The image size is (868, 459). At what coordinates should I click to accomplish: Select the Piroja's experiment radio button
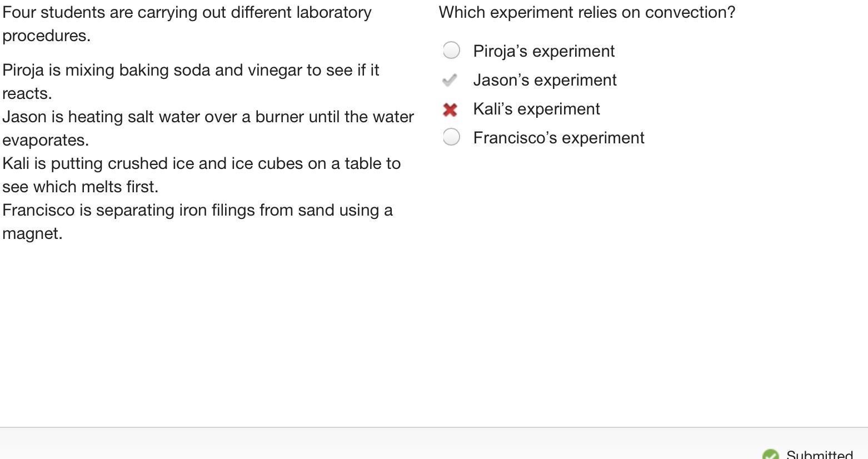click(451, 51)
